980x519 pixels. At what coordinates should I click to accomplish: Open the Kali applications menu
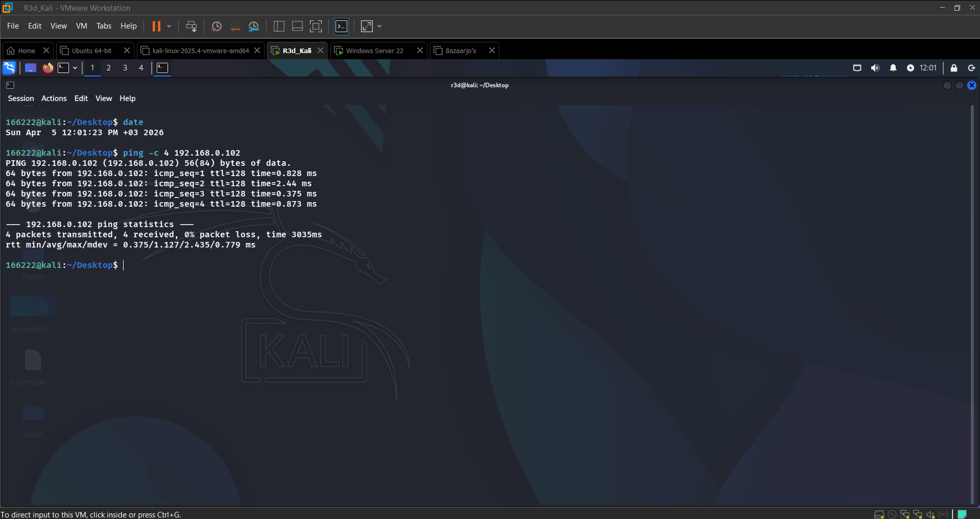coord(10,68)
